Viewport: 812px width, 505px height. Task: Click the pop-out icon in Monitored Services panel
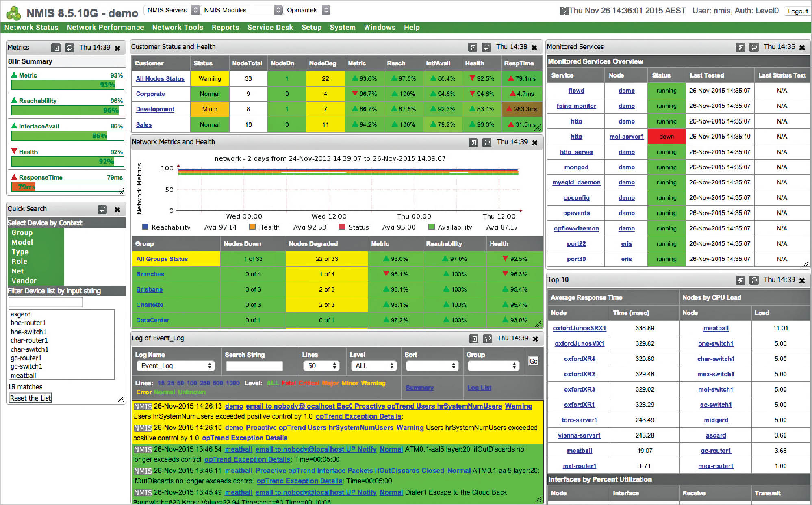click(740, 48)
